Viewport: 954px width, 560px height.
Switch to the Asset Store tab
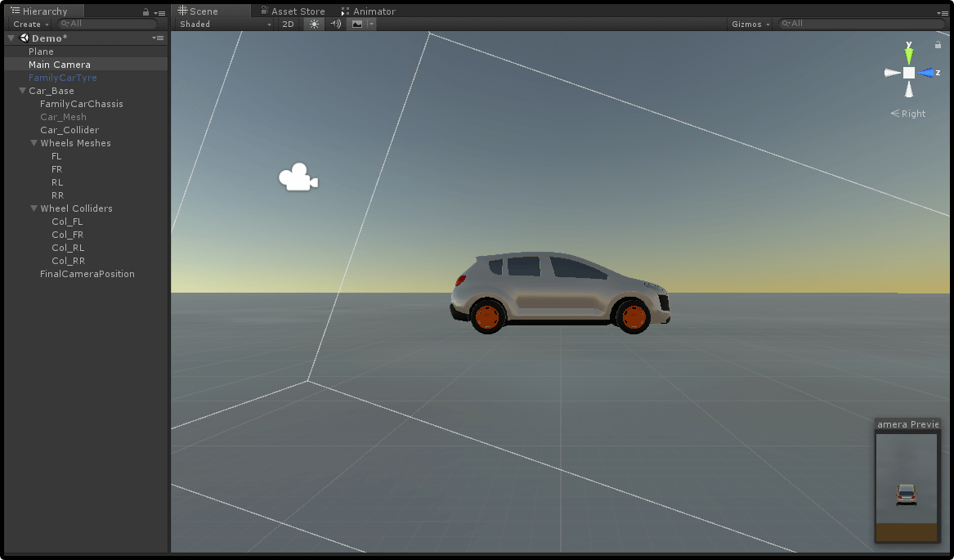pos(292,11)
